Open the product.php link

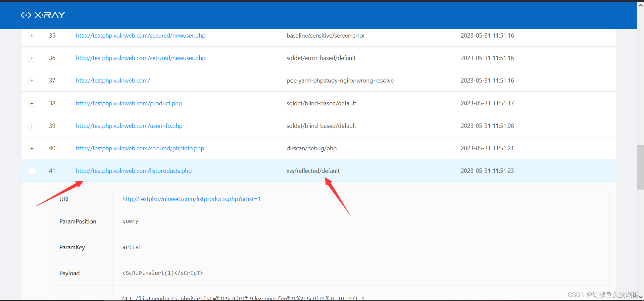tap(129, 103)
